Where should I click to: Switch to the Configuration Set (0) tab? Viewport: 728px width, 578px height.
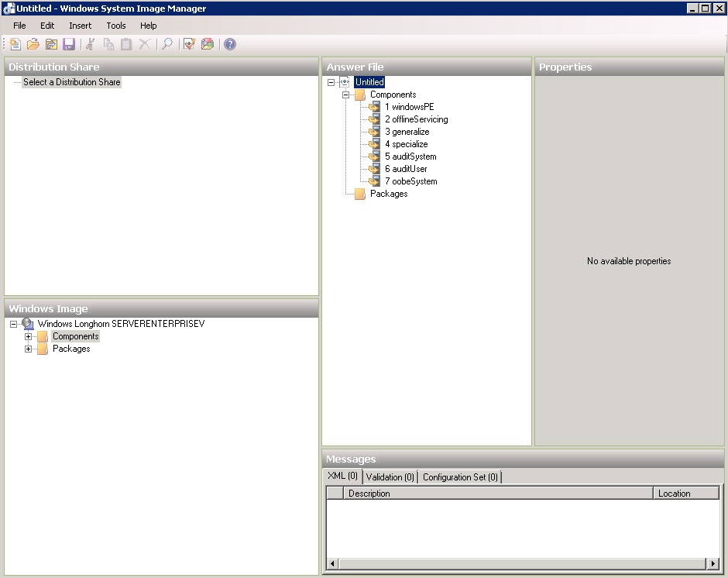point(460,477)
